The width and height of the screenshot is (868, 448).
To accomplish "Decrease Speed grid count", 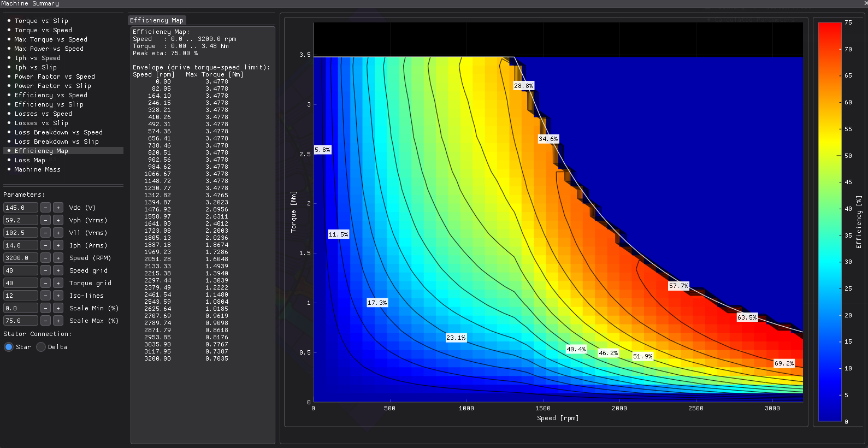I will pos(46,270).
